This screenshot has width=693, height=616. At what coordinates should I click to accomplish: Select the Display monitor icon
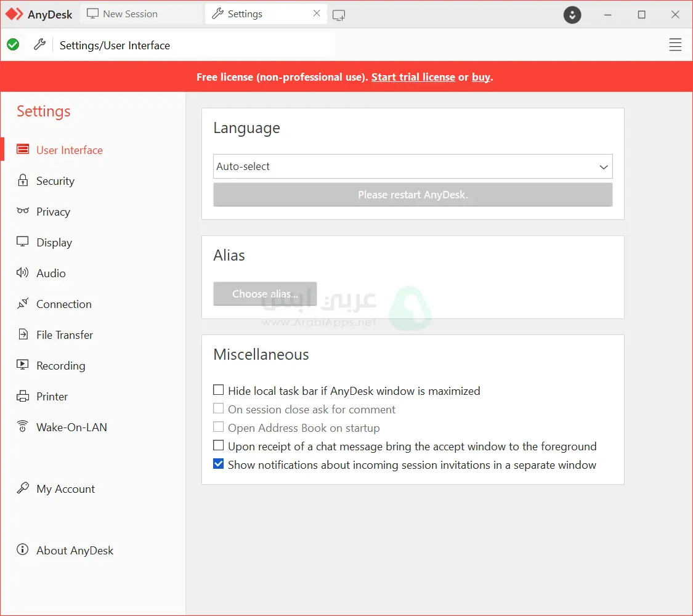click(23, 242)
